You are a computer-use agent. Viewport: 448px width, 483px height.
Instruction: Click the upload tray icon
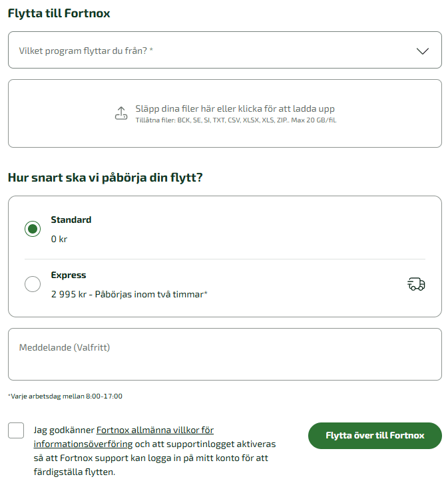point(120,113)
